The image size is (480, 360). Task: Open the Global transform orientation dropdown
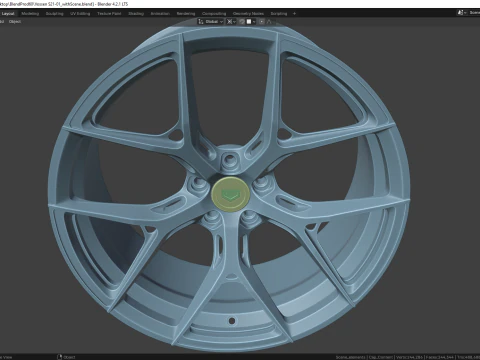210,22
